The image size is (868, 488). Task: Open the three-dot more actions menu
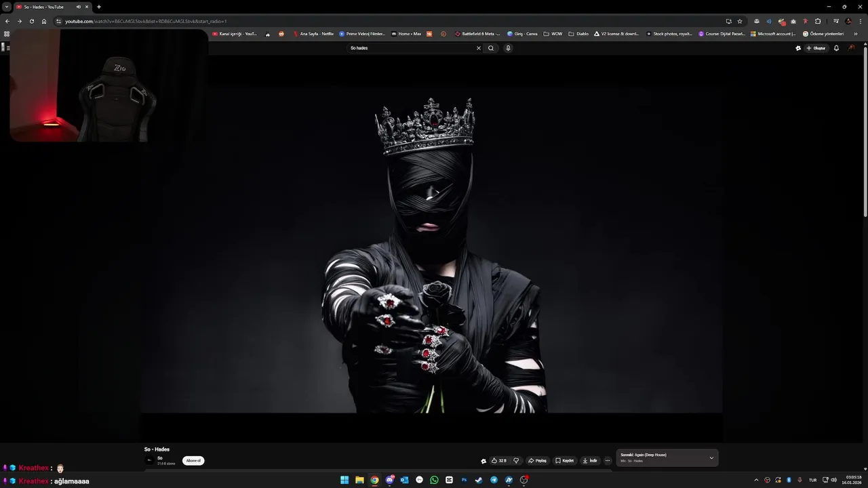(x=608, y=461)
